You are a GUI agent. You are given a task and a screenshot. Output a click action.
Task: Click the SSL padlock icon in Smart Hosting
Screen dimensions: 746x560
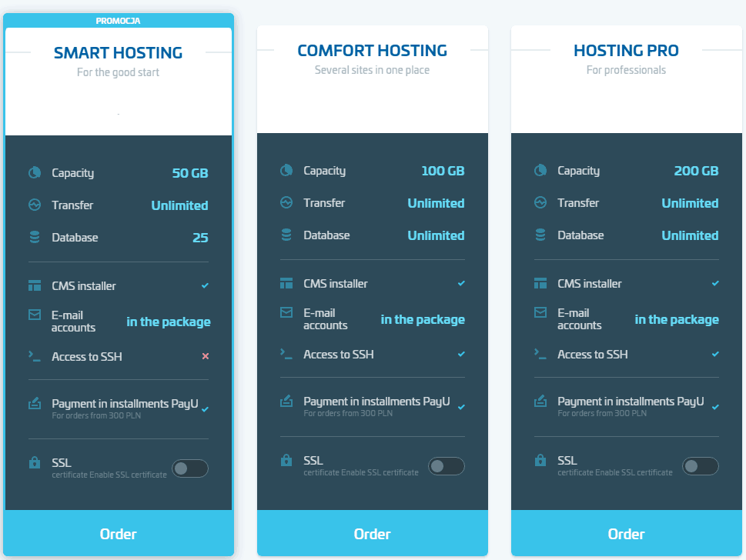[x=34, y=462]
